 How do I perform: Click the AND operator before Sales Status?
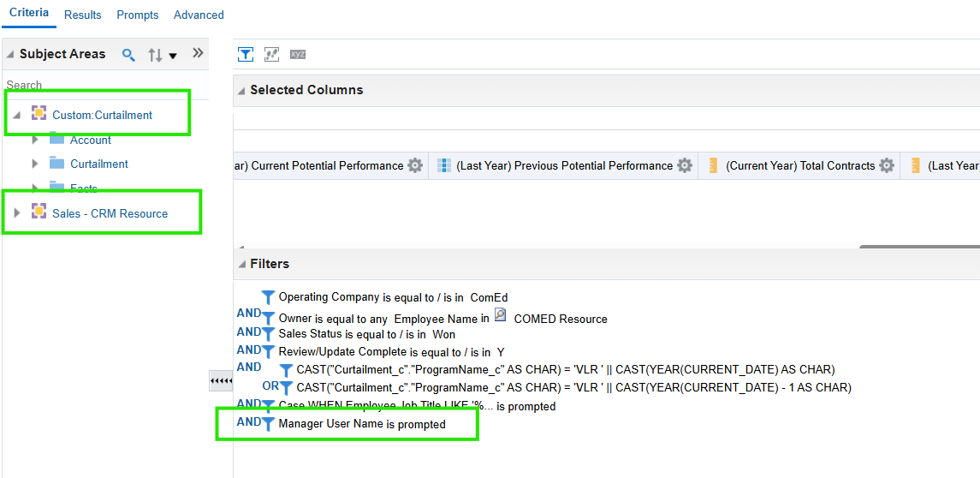pos(249,331)
